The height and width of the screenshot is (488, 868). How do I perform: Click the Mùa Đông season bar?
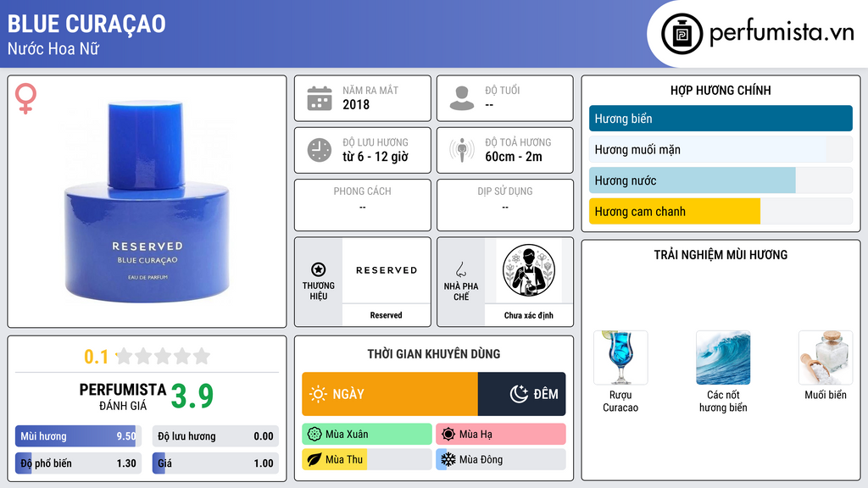click(x=501, y=459)
